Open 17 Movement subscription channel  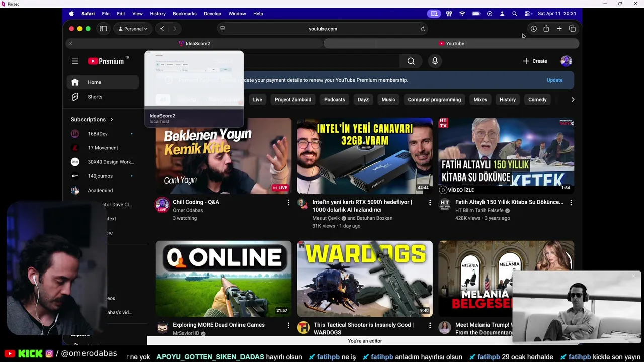coord(103,148)
